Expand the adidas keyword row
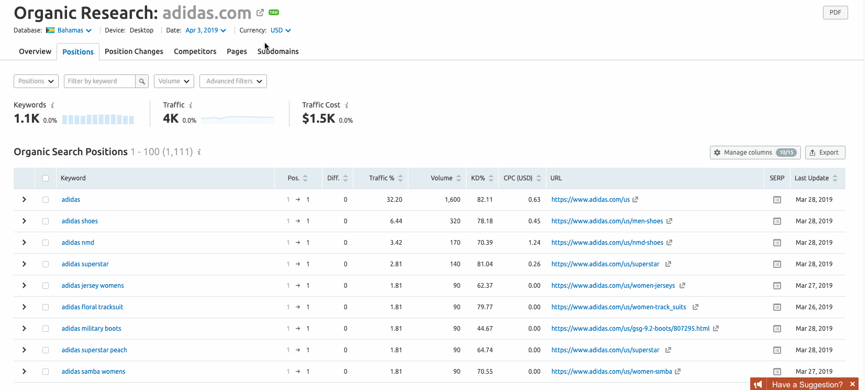The image size is (868, 390). pos(24,200)
